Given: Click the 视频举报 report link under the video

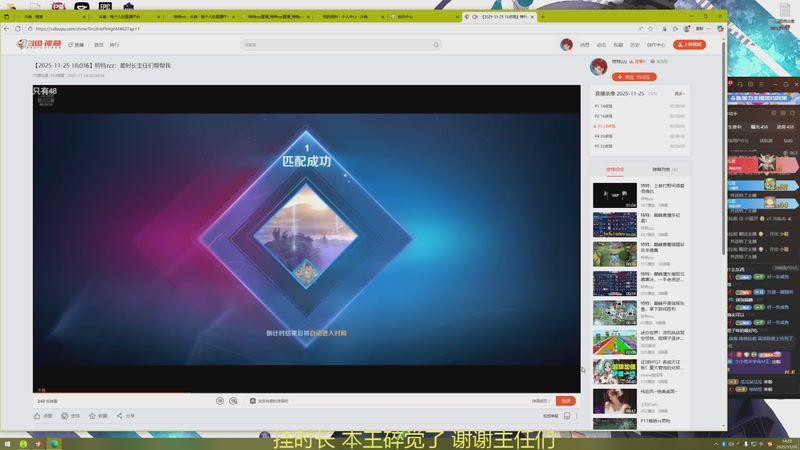Looking at the screenshot, I should tap(551, 416).
